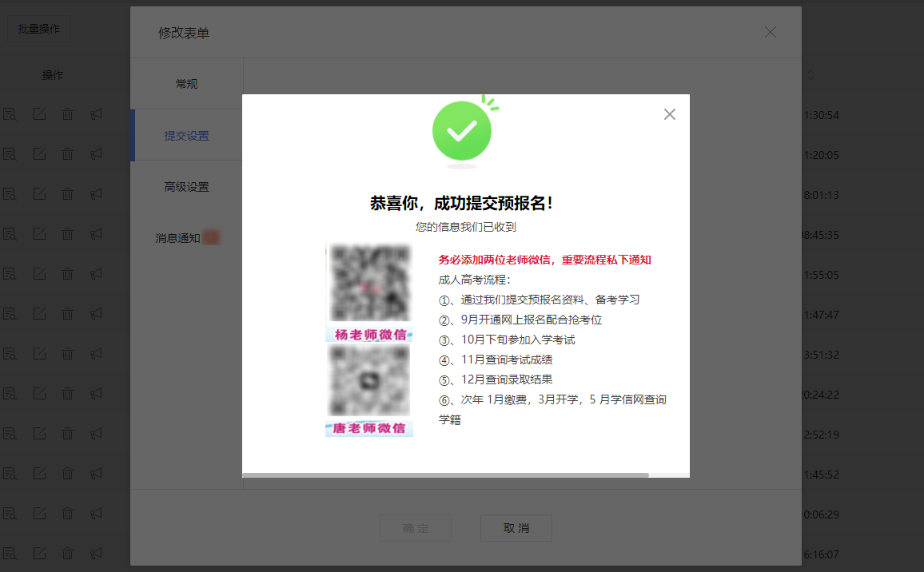Click the 操作 column header
Viewport: 924px width, 572px height.
pos(53,75)
